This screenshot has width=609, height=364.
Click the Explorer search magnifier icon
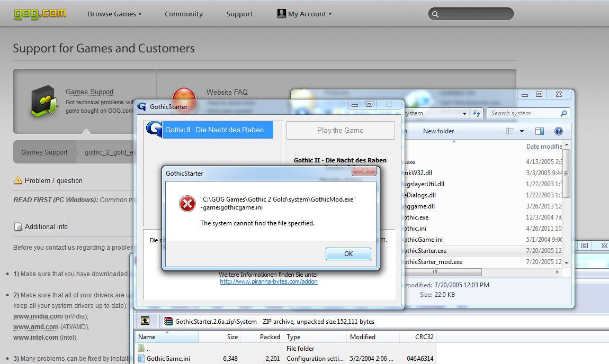[563, 113]
